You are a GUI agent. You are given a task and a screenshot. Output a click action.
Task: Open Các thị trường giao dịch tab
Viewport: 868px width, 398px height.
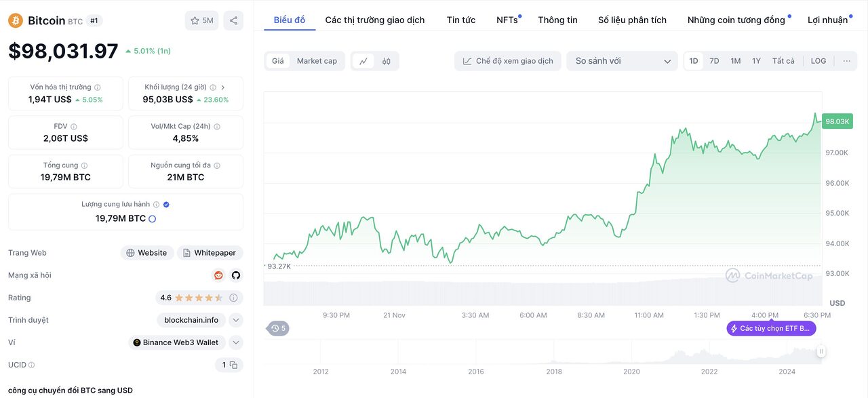(x=375, y=20)
